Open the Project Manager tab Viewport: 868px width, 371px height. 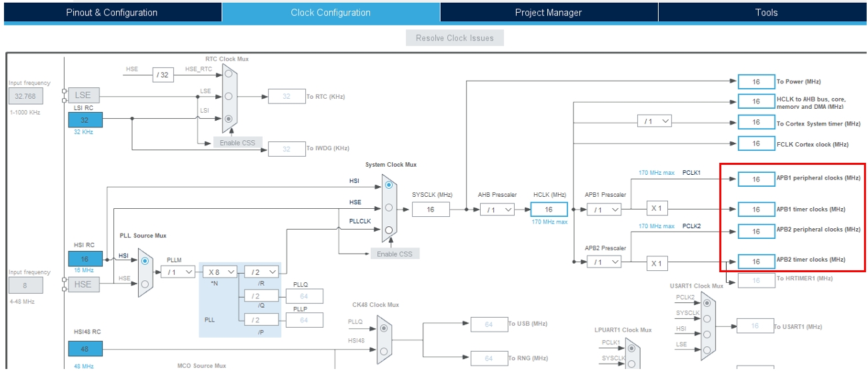[x=548, y=13]
